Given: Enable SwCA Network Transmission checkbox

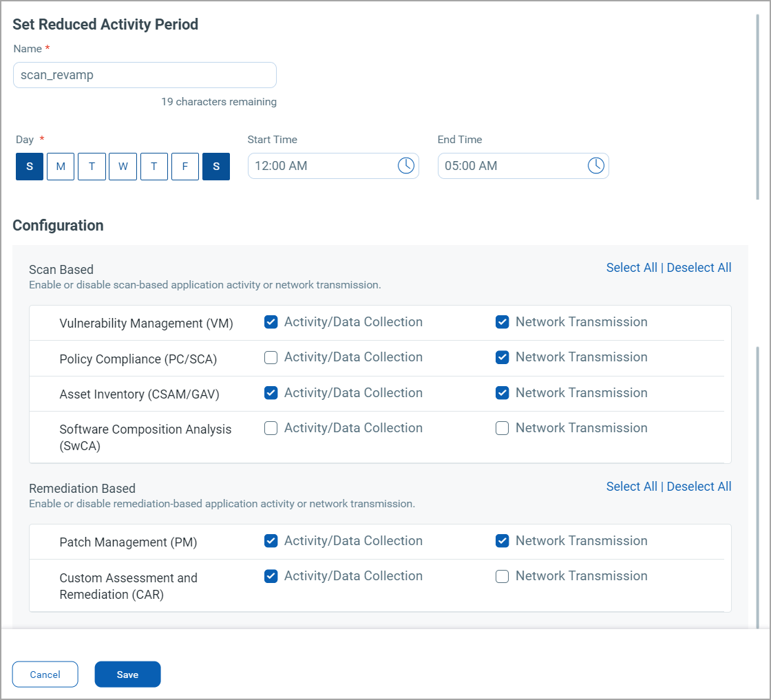Looking at the screenshot, I should [503, 428].
